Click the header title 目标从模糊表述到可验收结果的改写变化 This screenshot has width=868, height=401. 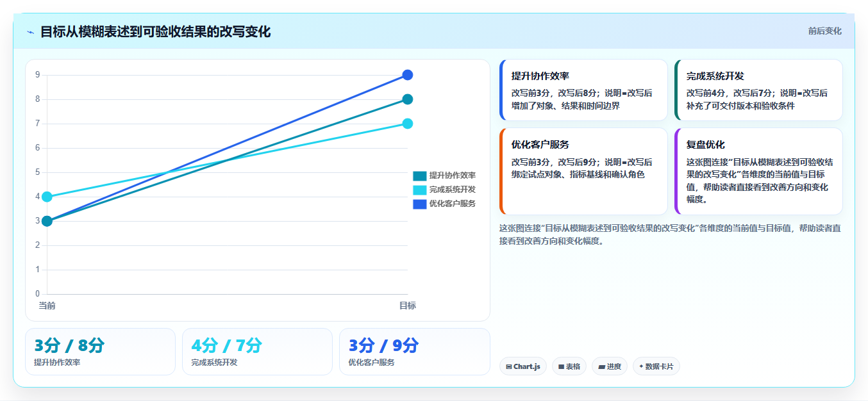click(155, 31)
